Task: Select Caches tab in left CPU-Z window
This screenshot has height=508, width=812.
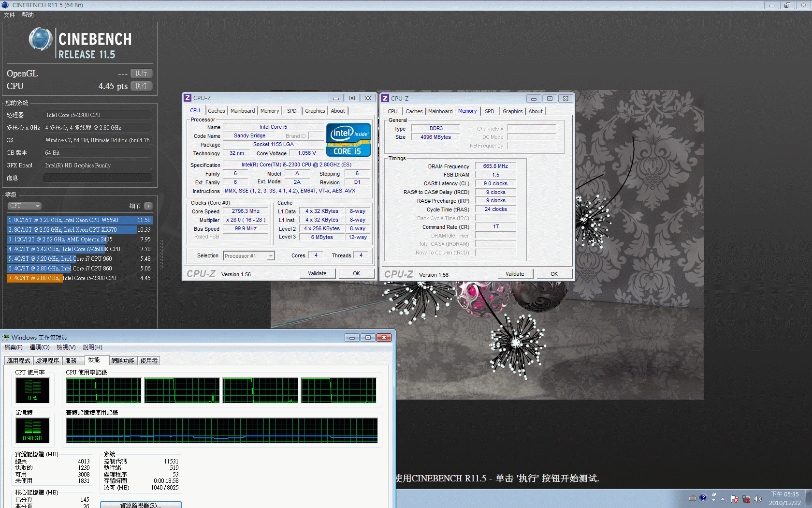Action: coord(217,111)
